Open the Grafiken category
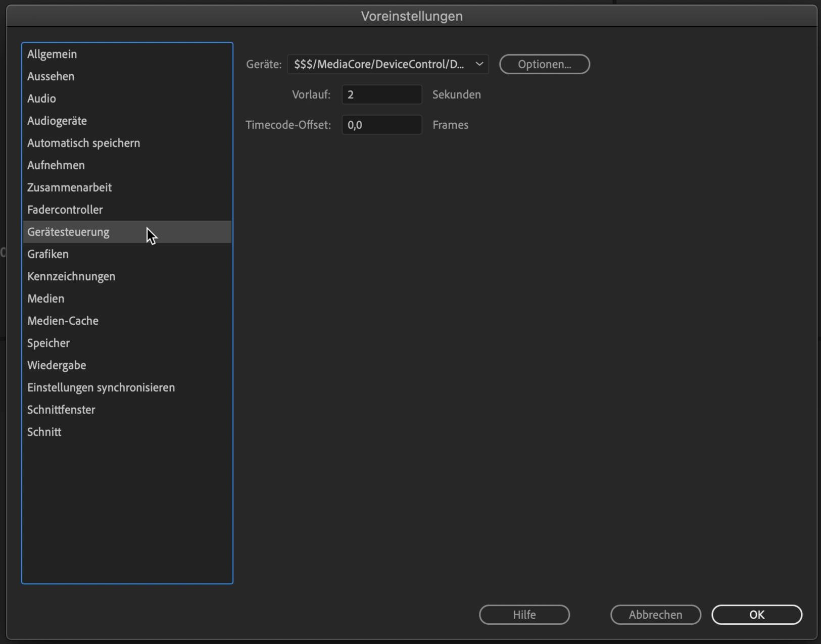Image resolution: width=821 pixels, height=644 pixels. (x=48, y=254)
